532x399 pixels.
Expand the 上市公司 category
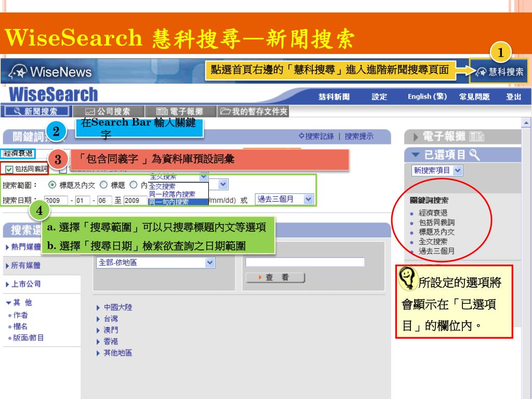(23, 284)
